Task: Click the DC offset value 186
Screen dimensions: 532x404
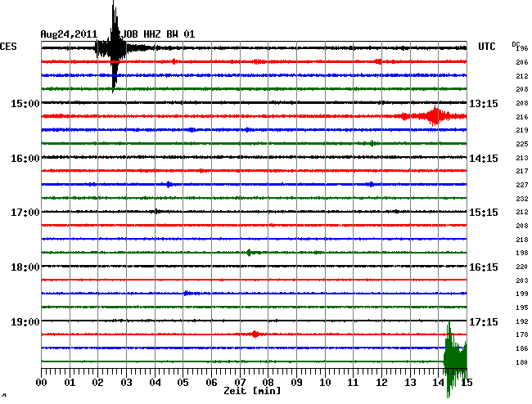Action: 522,348
